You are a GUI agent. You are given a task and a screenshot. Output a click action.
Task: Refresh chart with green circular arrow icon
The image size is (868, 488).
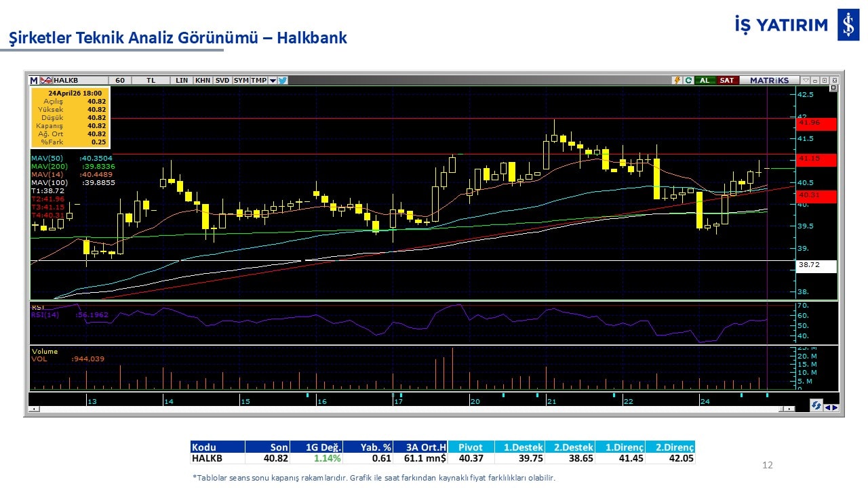[688, 80]
